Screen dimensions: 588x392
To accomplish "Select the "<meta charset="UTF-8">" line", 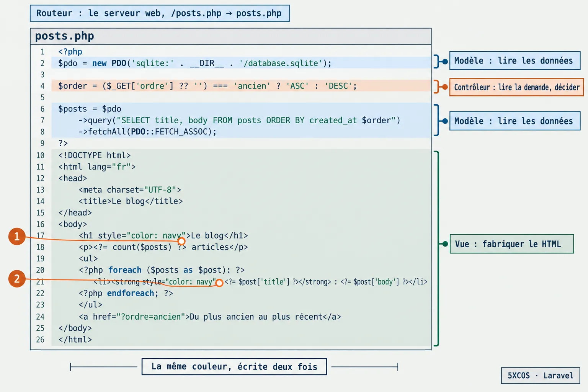I will click(130, 190).
